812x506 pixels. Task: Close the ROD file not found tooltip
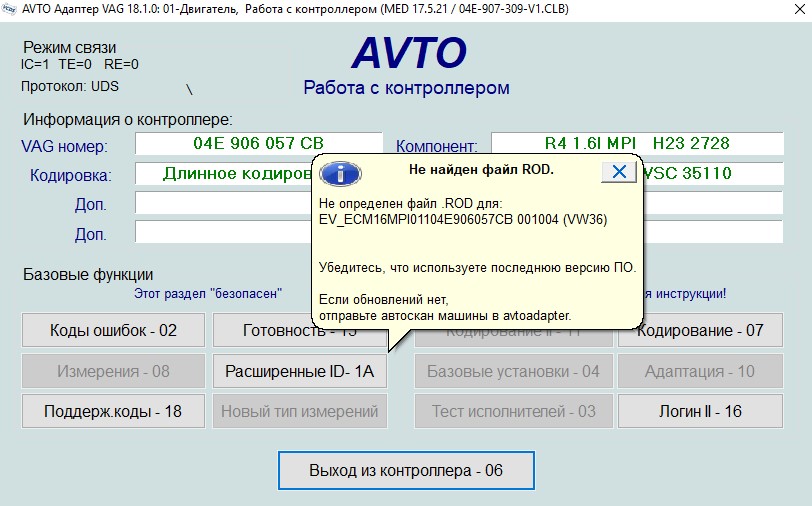click(619, 172)
